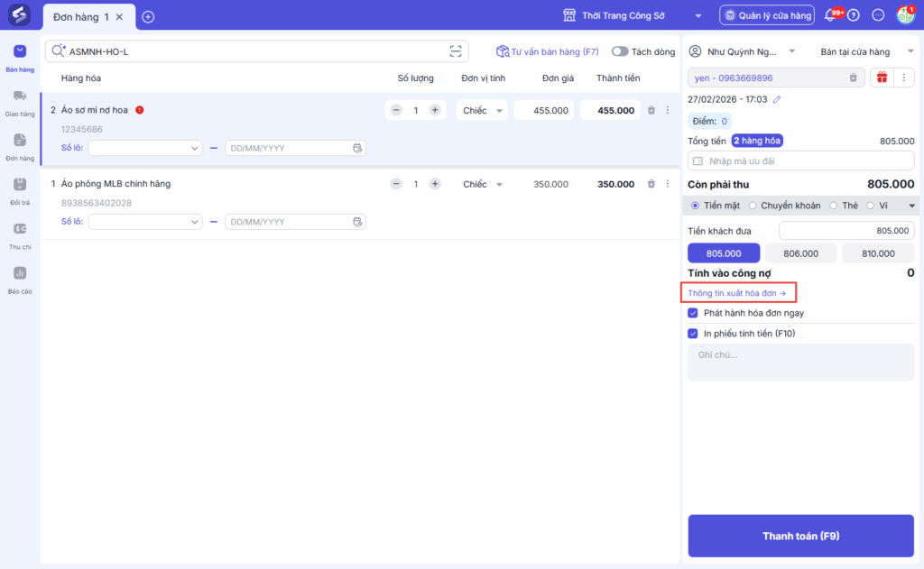
Task: Open notifications bell icon
Action: 830,15
